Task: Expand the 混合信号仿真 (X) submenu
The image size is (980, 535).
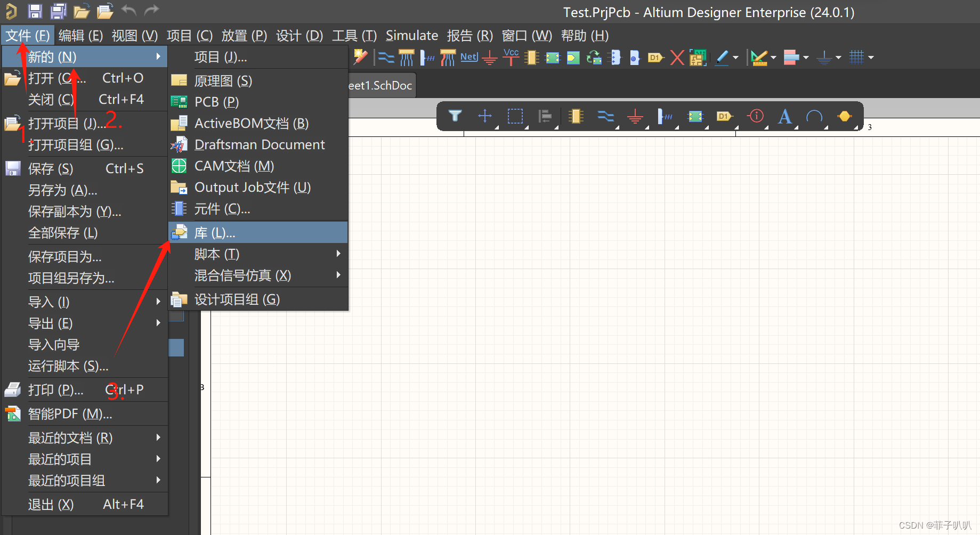Action: coord(258,275)
